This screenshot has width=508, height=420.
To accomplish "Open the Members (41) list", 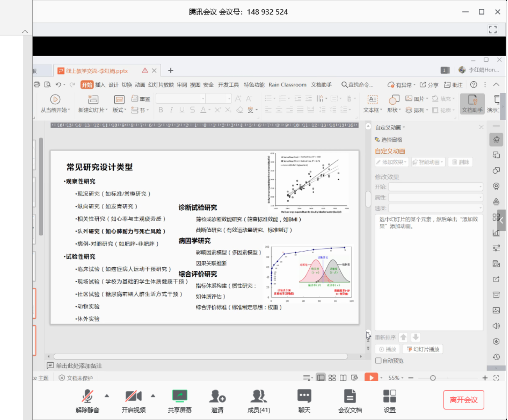I will click(259, 396).
